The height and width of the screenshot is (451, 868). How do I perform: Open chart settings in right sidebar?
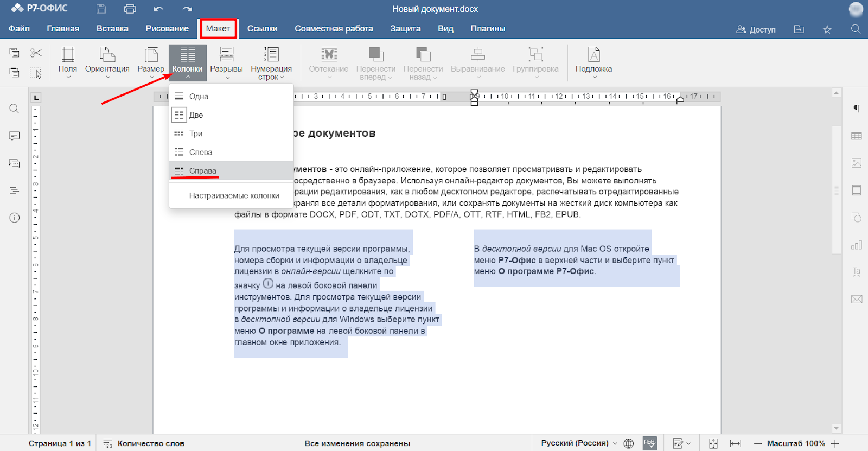tap(857, 245)
